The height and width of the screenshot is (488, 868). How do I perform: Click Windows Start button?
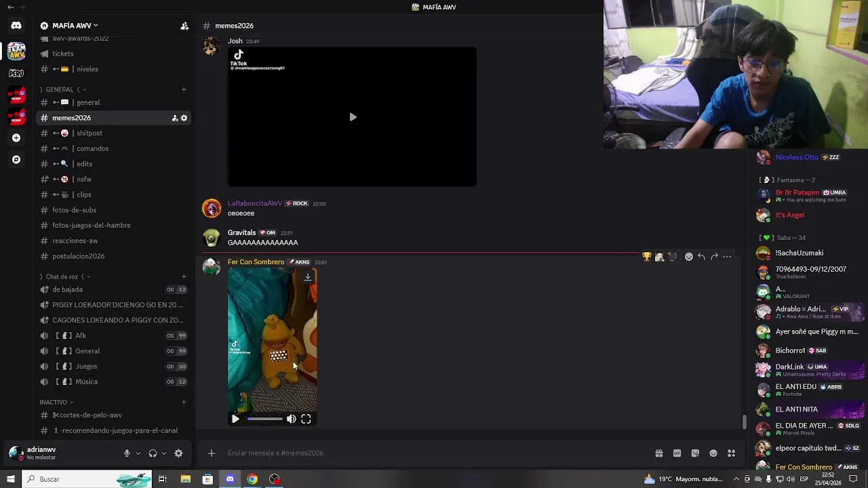[x=10, y=479]
